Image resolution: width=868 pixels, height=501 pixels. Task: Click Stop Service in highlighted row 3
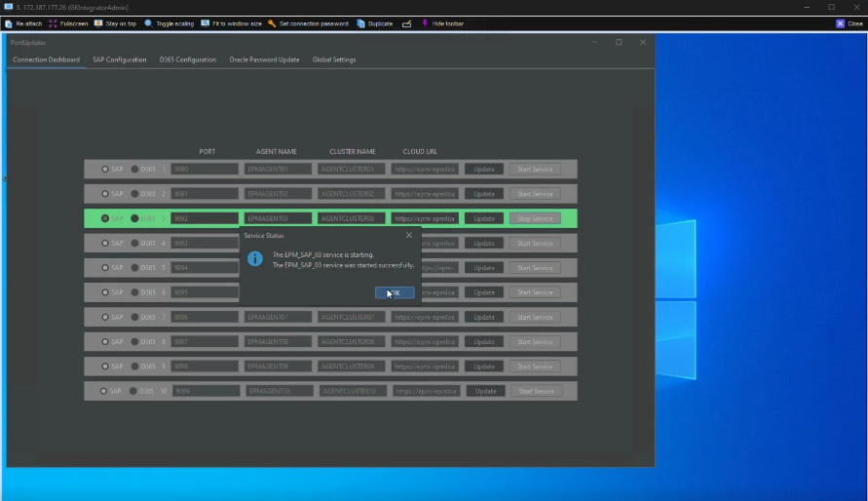click(x=535, y=219)
